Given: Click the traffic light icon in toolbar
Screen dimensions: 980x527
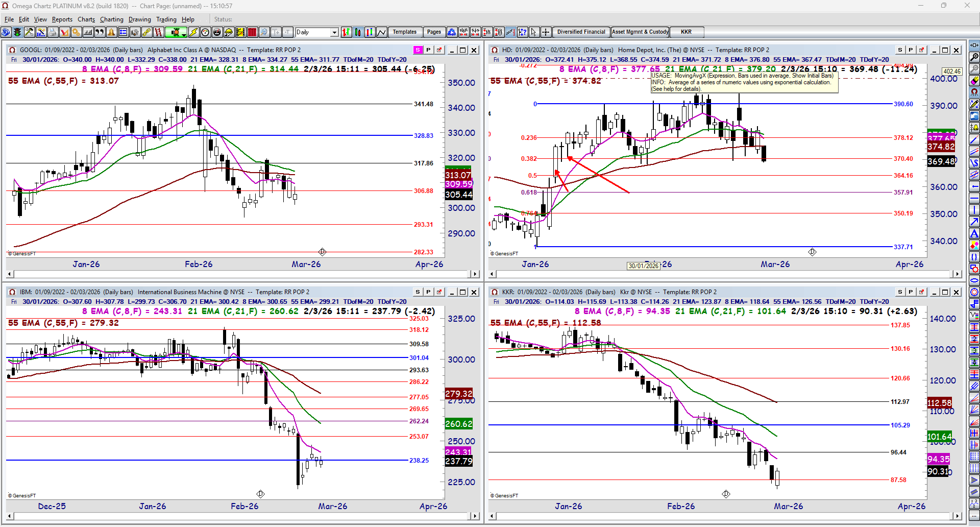Looking at the screenshot, I should coord(17,32).
